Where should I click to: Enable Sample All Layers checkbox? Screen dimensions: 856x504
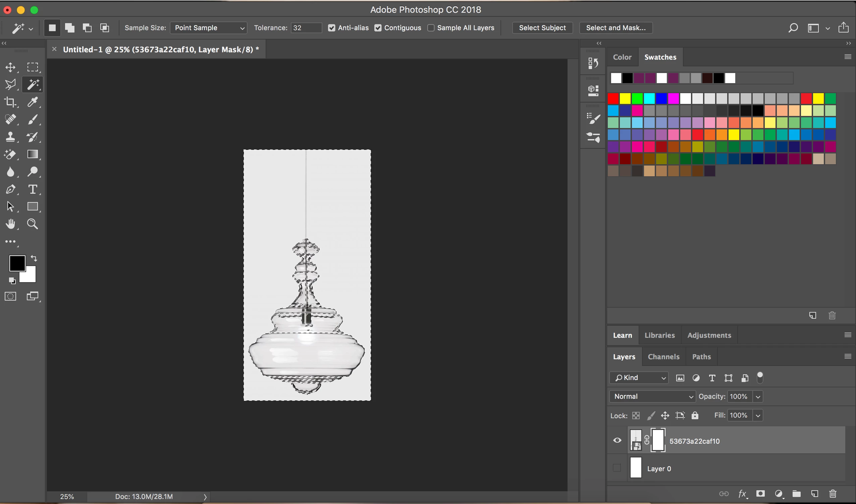(431, 28)
